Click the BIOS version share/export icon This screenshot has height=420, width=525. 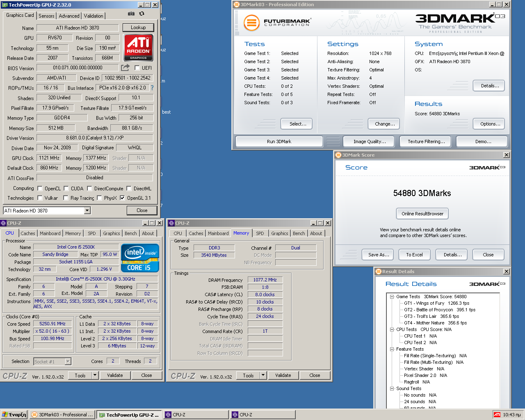[x=125, y=67]
